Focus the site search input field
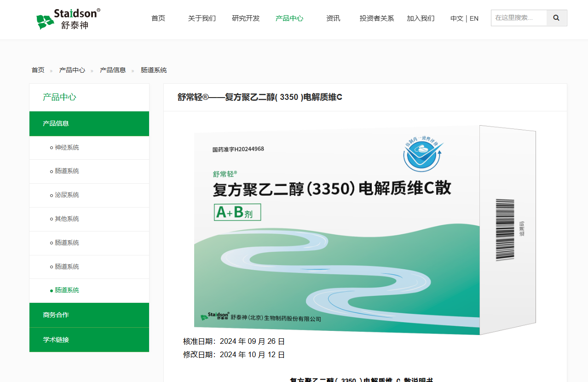This screenshot has width=588, height=382. [x=519, y=18]
